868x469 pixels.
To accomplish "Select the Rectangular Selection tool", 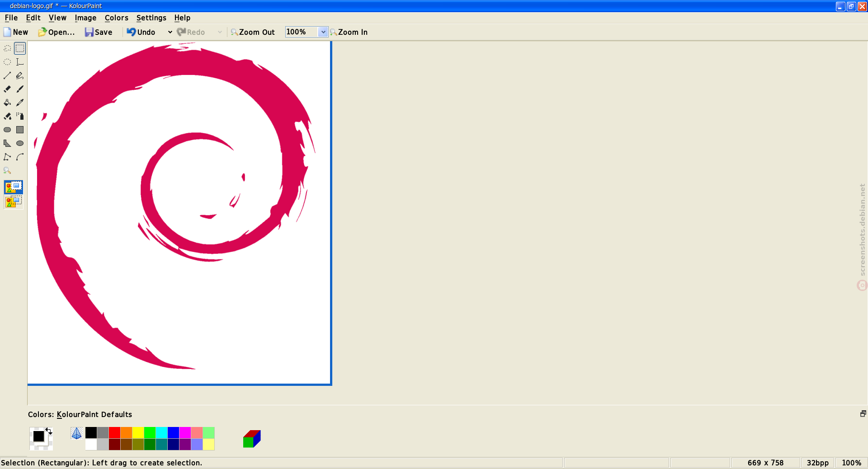I will pos(20,48).
